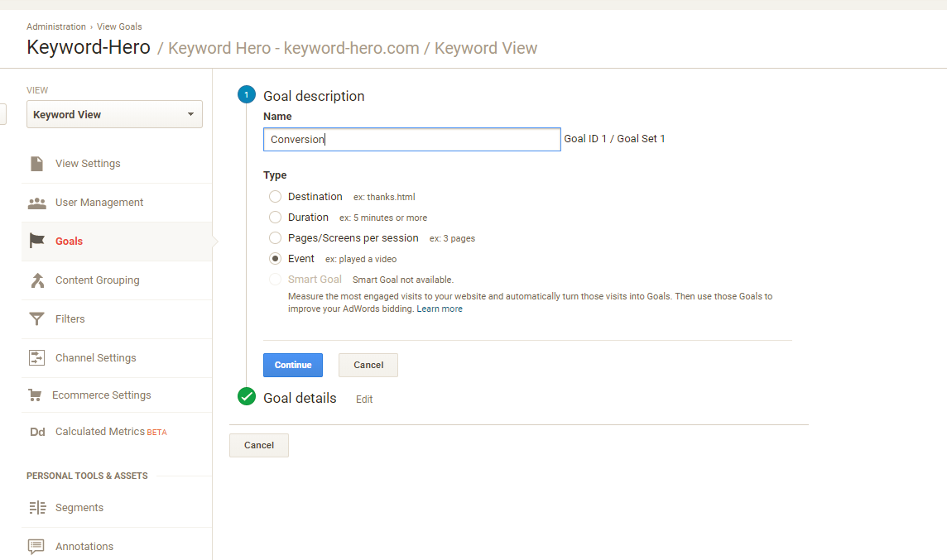Click the 'Smart Goal not available.' text
Image resolution: width=947 pixels, height=560 pixels.
tap(403, 280)
